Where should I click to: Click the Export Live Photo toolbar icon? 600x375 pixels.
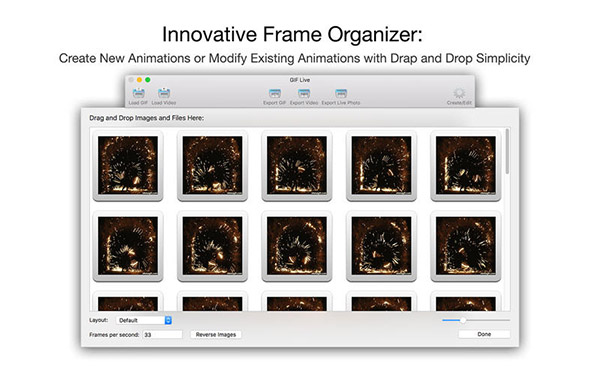pyautogui.click(x=341, y=93)
